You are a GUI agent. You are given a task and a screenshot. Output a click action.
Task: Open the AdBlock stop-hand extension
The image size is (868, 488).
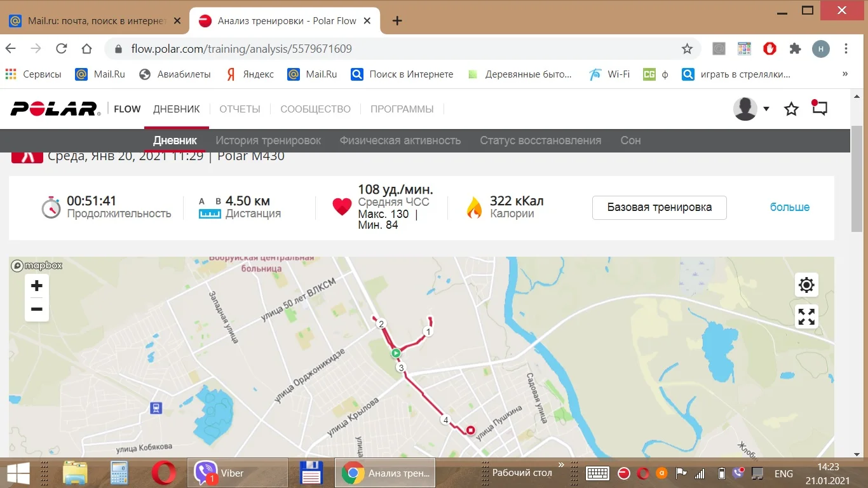click(770, 49)
